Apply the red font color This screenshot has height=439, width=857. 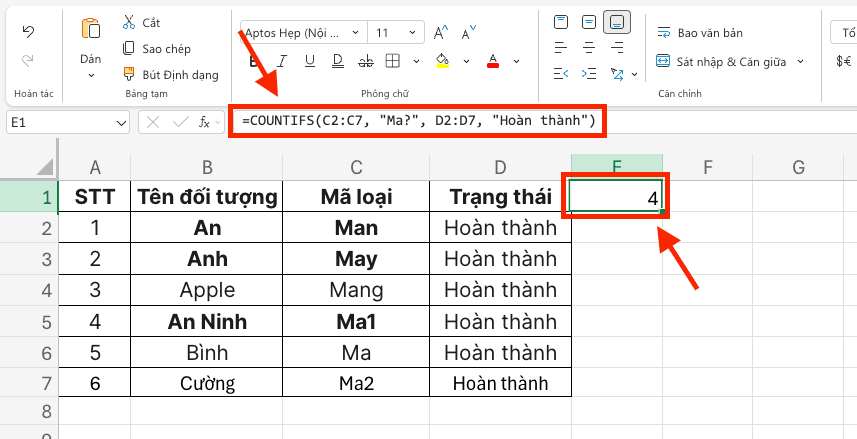pos(493,61)
